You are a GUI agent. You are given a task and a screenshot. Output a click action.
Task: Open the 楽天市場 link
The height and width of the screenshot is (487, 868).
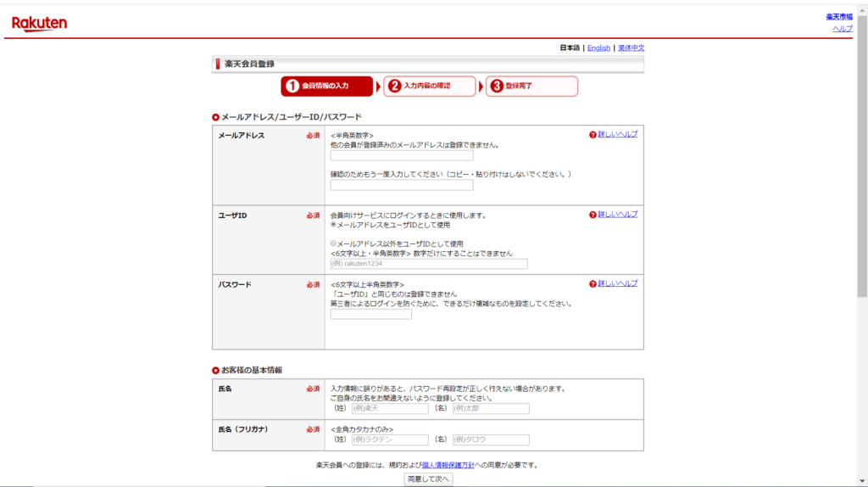838,17
